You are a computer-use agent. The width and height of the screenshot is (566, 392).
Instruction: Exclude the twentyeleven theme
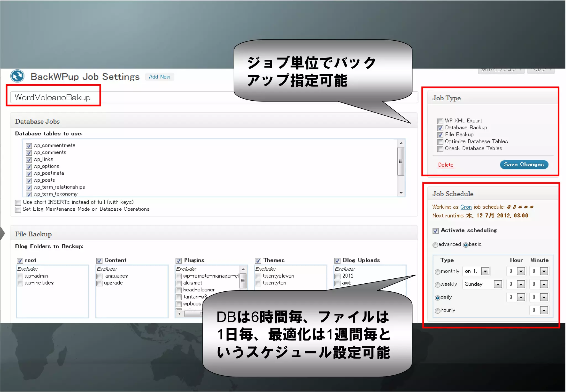pyautogui.click(x=258, y=276)
